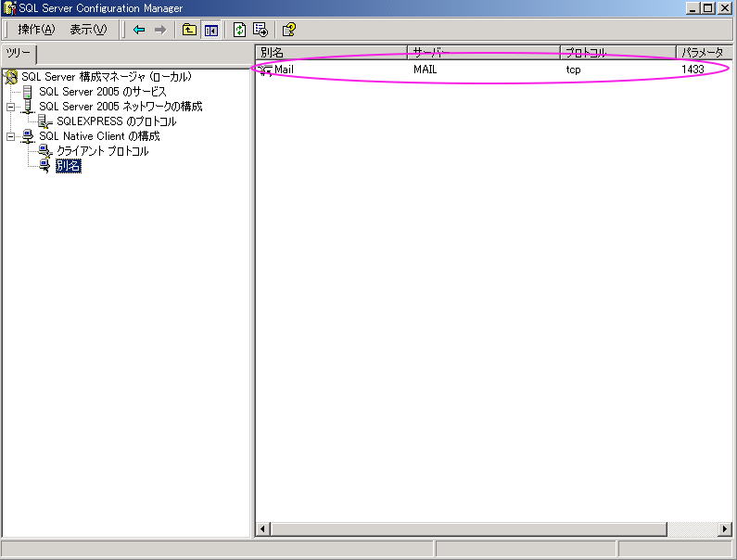Image resolution: width=737 pixels, height=560 pixels.
Task: Open the 表示(V) menu
Action: coord(88,30)
